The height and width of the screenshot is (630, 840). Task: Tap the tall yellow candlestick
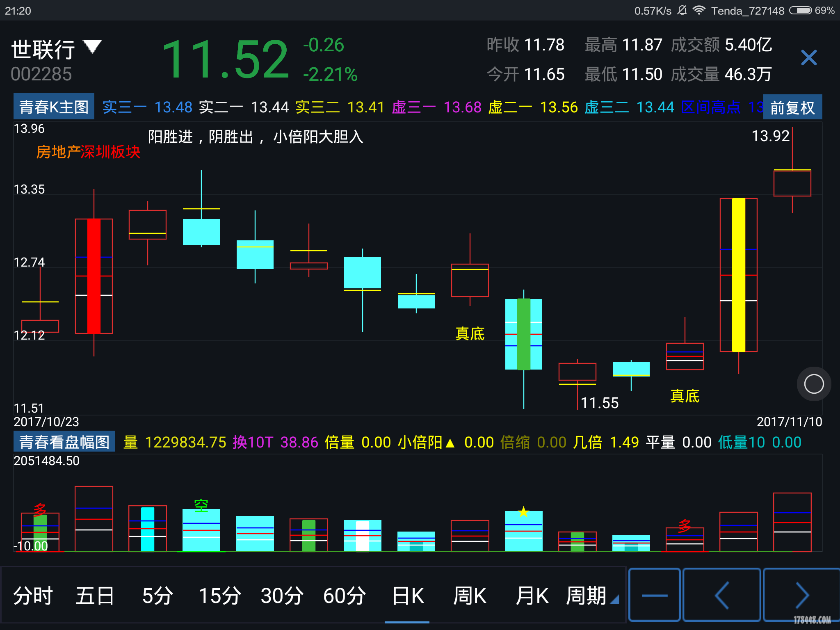[738, 275]
